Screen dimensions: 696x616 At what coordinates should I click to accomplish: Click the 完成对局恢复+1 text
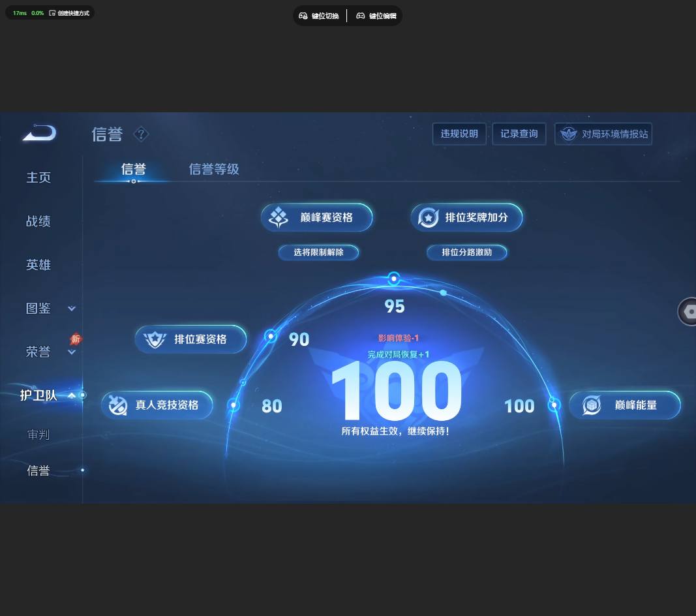(x=398, y=354)
